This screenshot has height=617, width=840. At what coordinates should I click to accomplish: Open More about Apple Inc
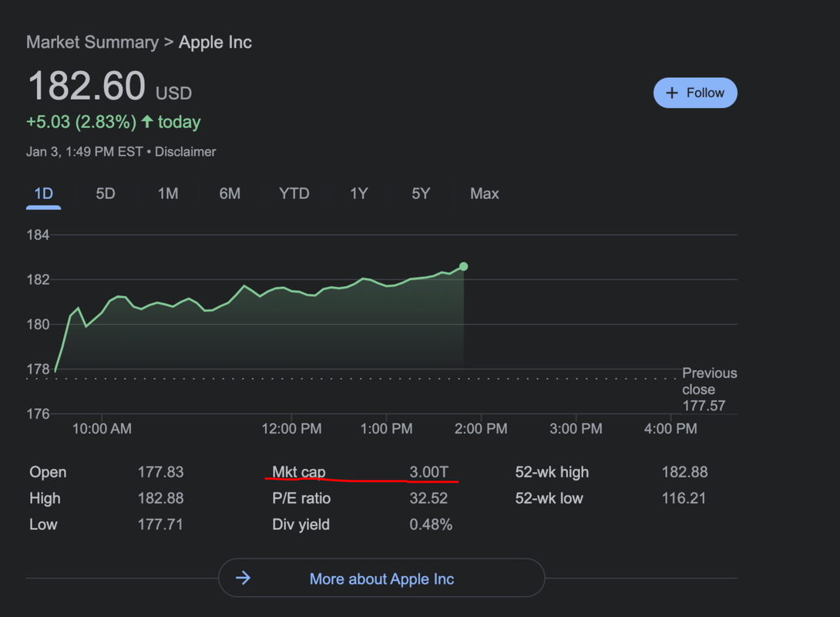381,578
